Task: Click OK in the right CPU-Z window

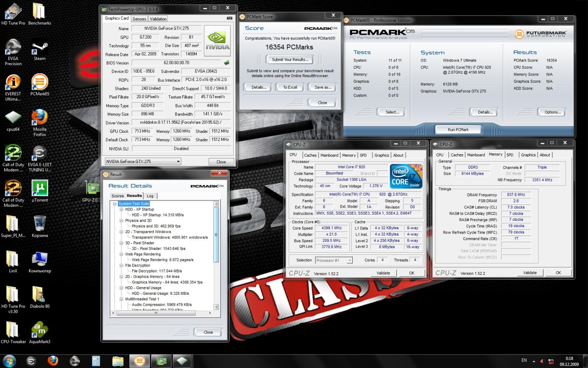Action: click(x=558, y=273)
